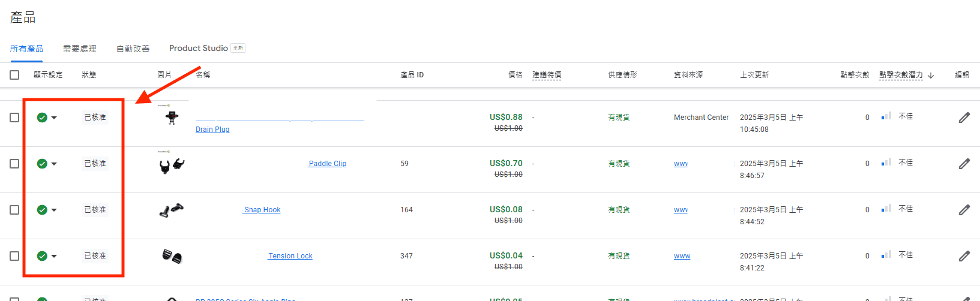Click the green approved checkmark for Paddle Clip
Viewport: 980px width, 301px height.
[x=42, y=164]
